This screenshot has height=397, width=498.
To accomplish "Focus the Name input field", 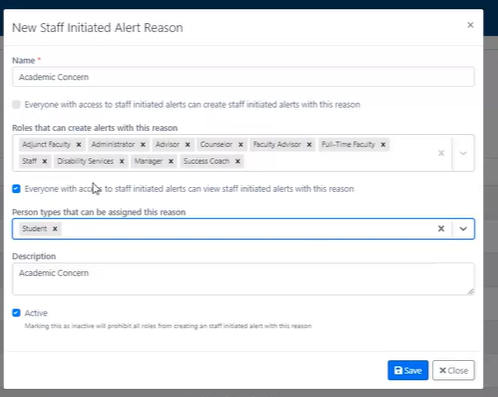I will pyautogui.click(x=243, y=77).
